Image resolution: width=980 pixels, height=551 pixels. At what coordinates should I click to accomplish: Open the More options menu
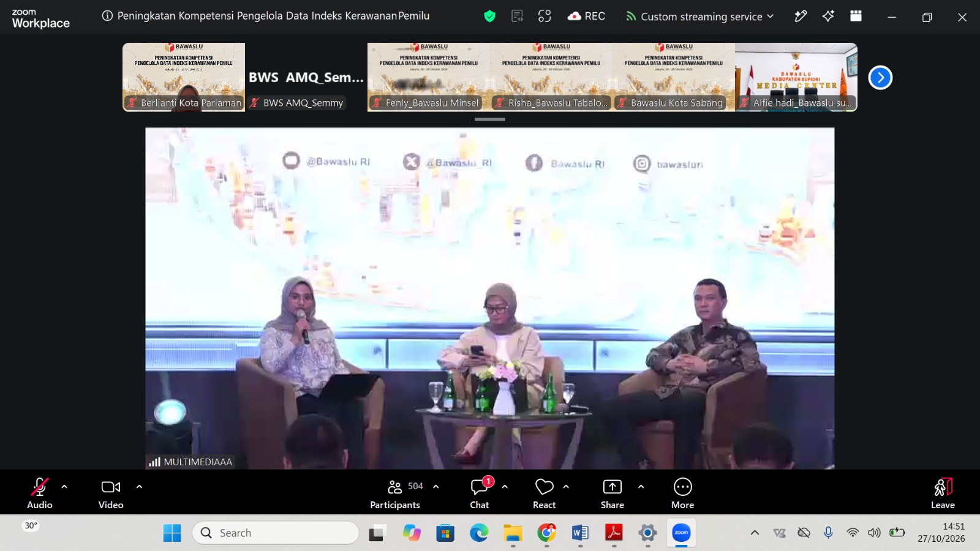point(682,493)
